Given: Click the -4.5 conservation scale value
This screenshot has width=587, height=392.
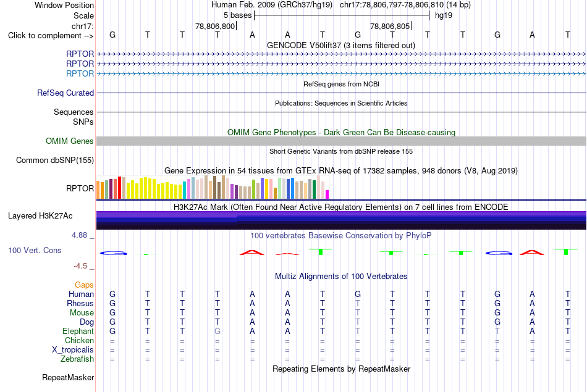Looking at the screenshot, I should click(80, 266).
